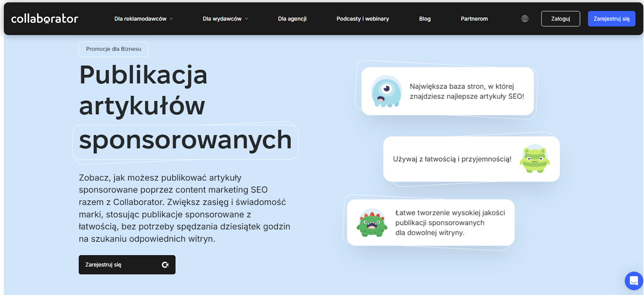Click the blue Zarejestruj się button
644x295 pixels.
(x=611, y=19)
